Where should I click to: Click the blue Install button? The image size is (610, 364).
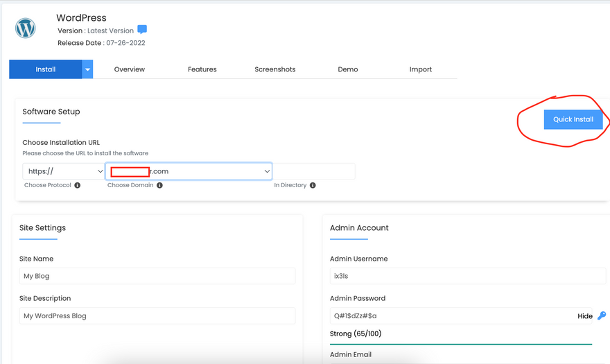click(46, 69)
